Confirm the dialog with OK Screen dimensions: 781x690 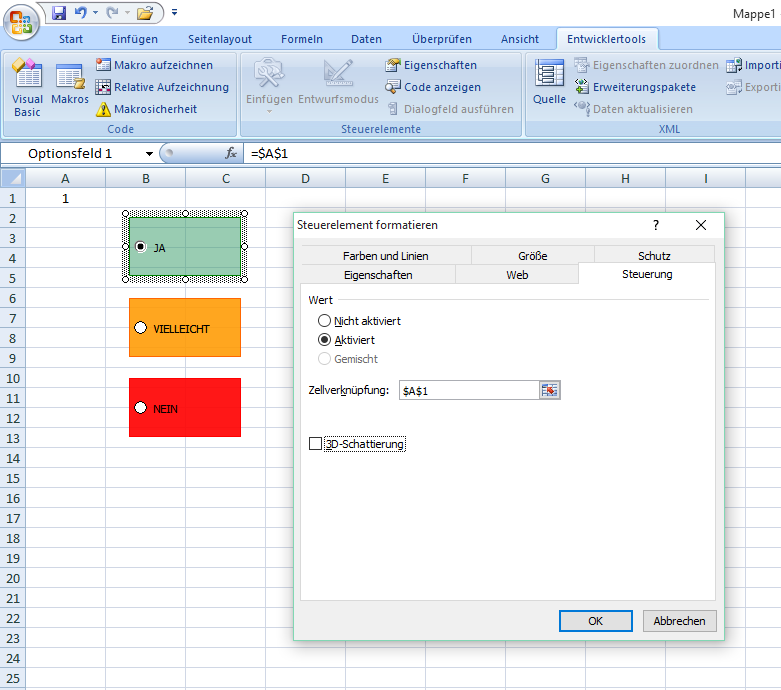coord(595,621)
